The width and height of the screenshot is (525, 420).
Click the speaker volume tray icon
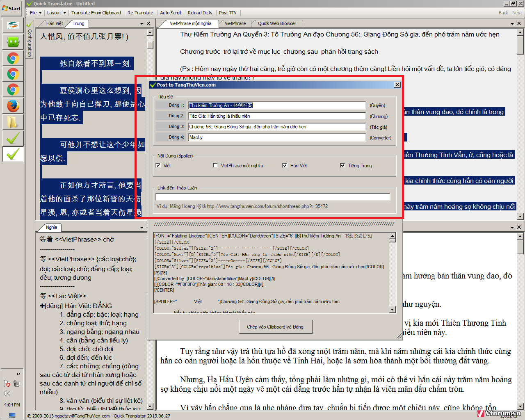pyautogui.click(x=7, y=393)
